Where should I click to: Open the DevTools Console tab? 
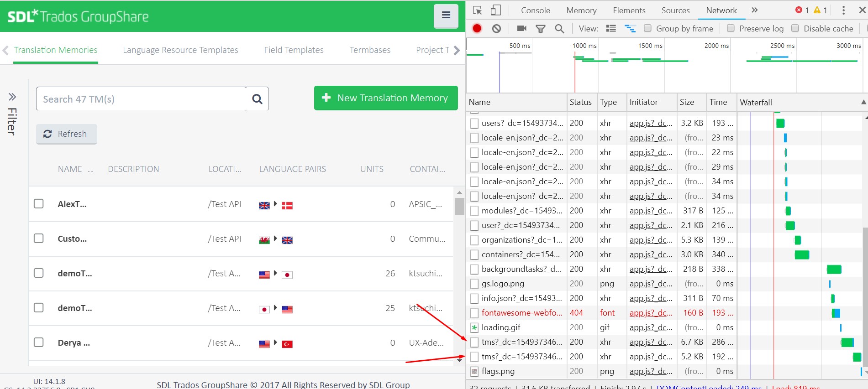(535, 10)
